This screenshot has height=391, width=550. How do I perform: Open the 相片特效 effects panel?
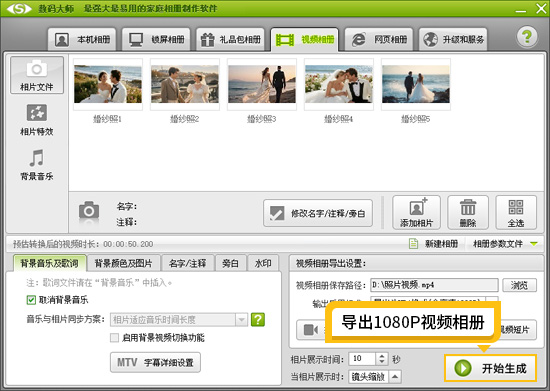[37, 120]
